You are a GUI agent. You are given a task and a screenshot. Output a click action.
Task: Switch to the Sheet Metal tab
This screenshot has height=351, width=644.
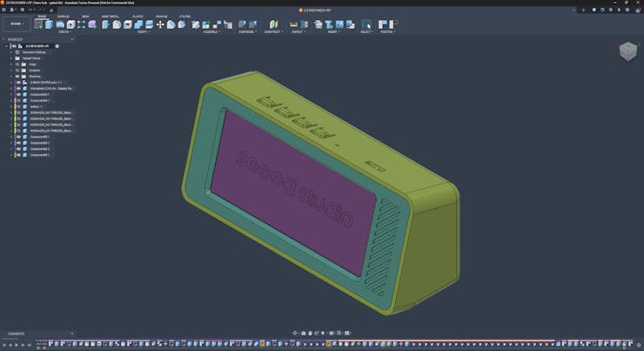coord(111,16)
